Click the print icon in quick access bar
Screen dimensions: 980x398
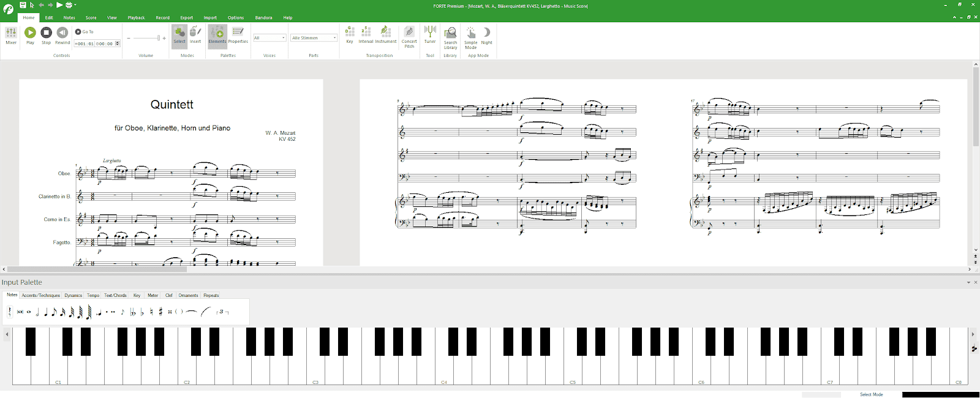pyautogui.click(x=69, y=5)
